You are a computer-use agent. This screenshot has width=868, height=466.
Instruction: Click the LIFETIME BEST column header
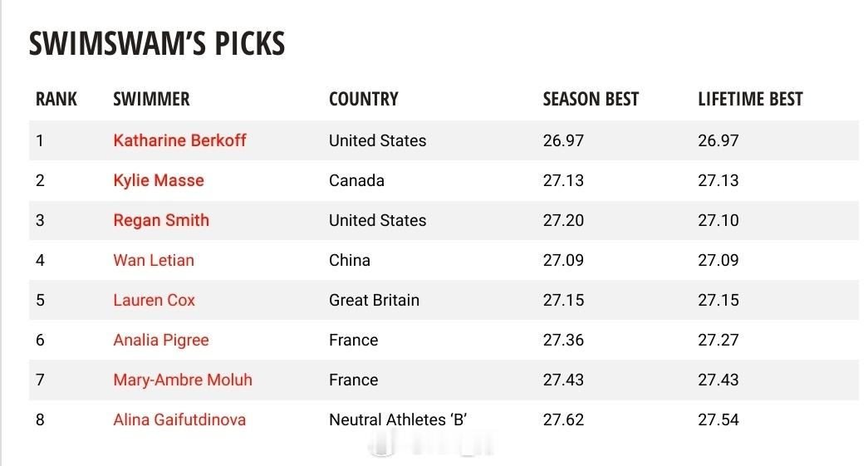(749, 99)
